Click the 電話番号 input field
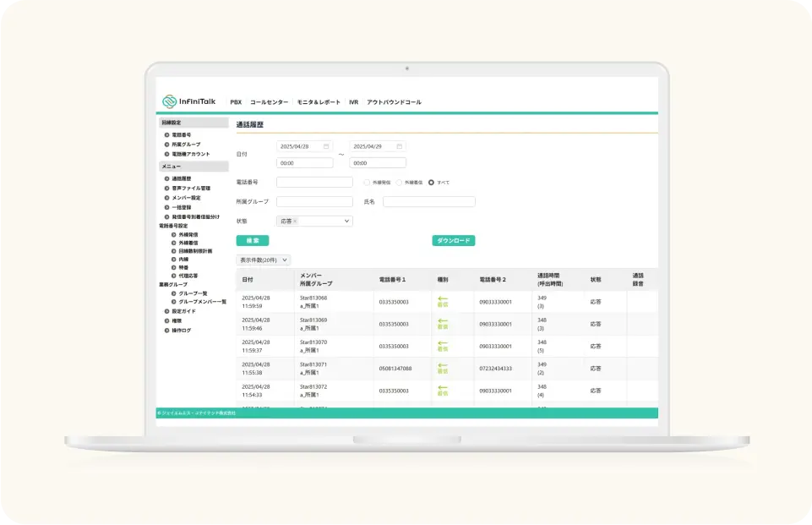Image resolution: width=812 pixels, height=525 pixels. (314, 183)
